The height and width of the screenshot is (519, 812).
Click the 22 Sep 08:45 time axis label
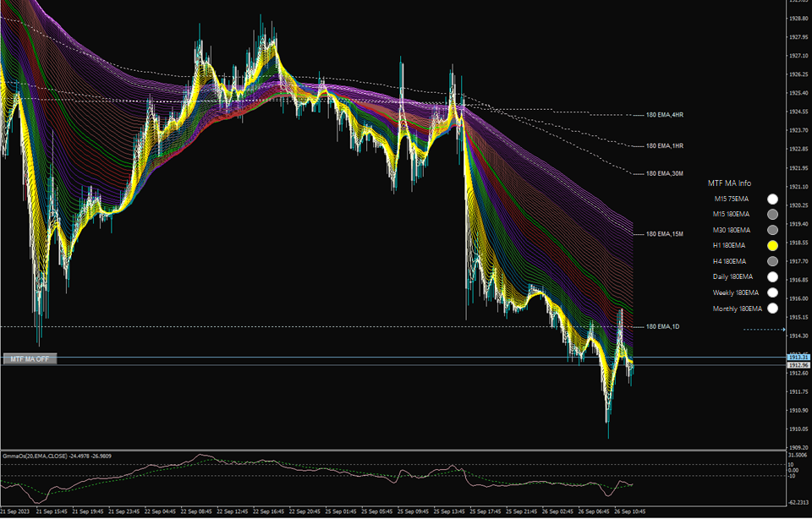[x=198, y=511]
